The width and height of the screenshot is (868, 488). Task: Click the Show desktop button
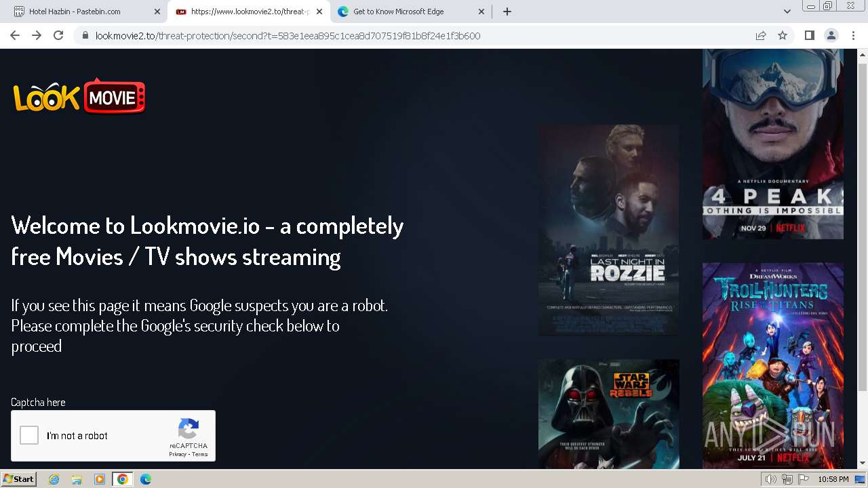pos(861,479)
